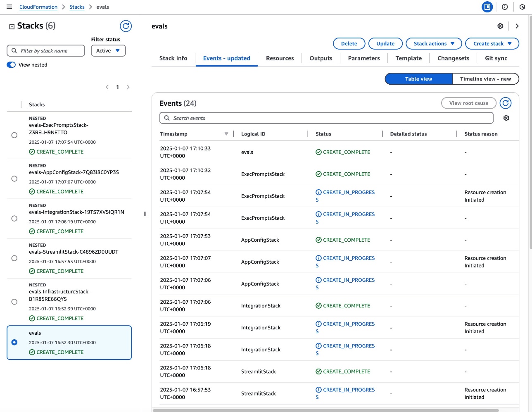Click the Logical ID column header
Screen dimensions: 532x412
pyautogui.click(x=253, y=134)
